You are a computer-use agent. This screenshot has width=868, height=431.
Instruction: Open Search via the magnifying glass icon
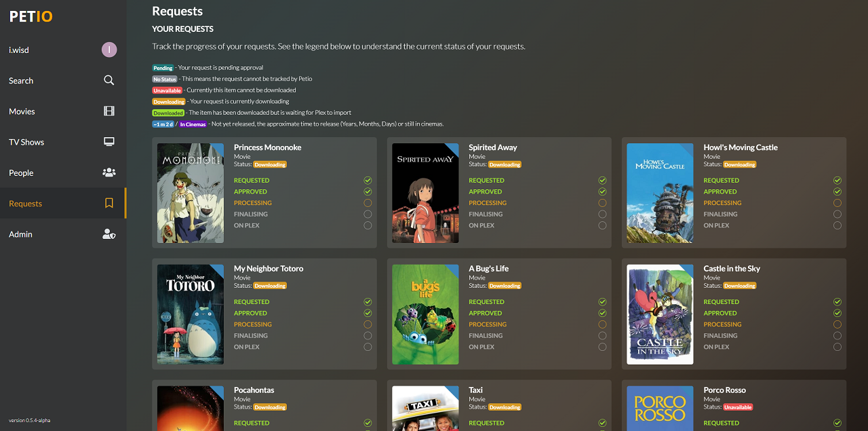pyautogui.click(x=108, y=80)
